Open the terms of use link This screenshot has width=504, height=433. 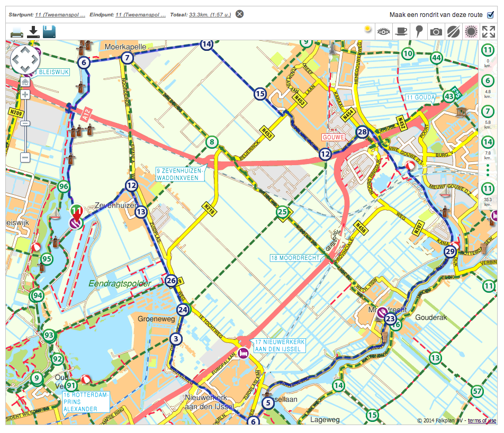point(482,421)
